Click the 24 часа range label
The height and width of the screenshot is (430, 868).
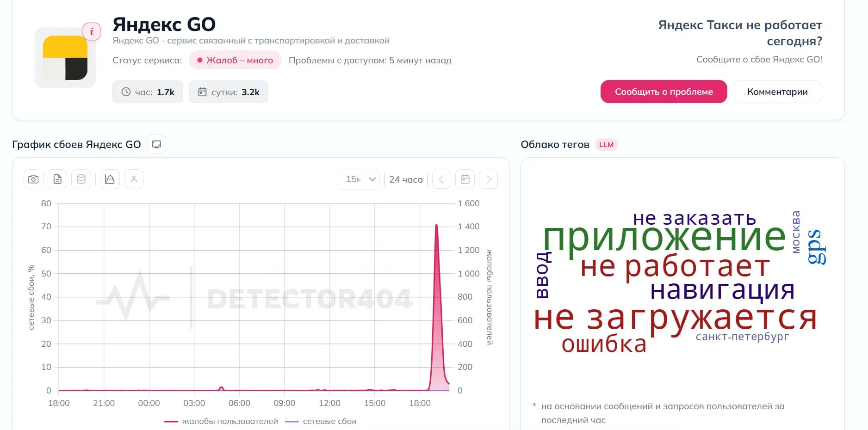(406, 179)
